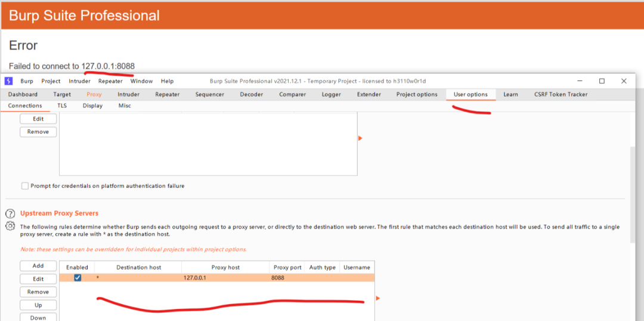Click the orange note about project options override

pyautogui.click(x=134, y=249)
